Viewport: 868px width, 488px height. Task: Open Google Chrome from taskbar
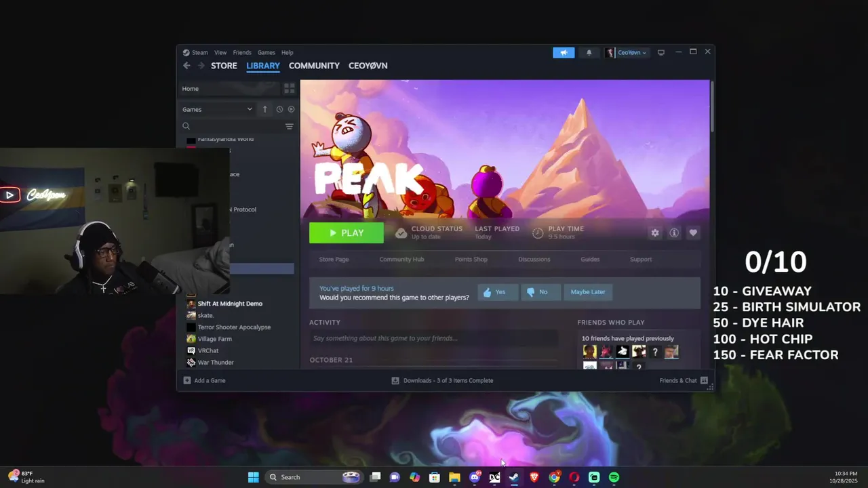(x=554, y=477)
